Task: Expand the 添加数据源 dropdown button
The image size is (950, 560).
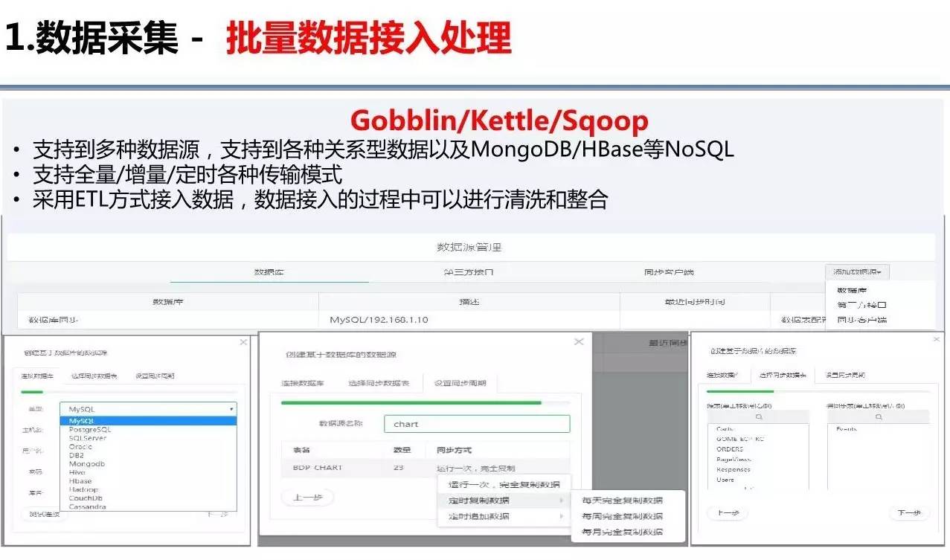Action: [x=857, y=272]
